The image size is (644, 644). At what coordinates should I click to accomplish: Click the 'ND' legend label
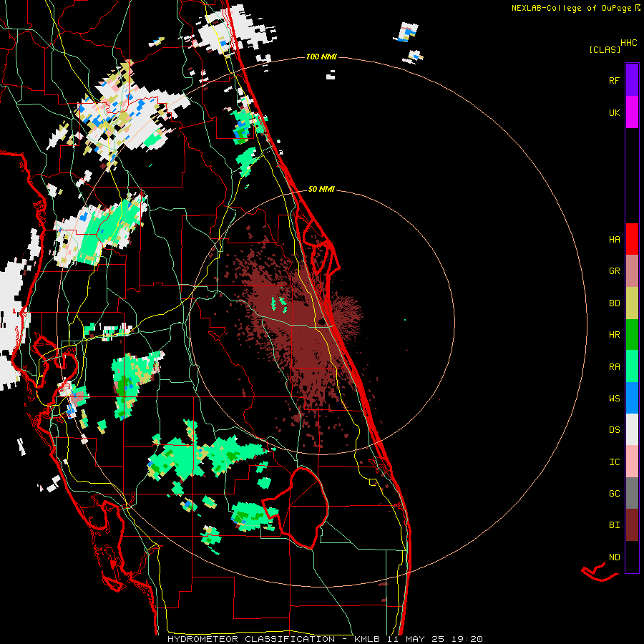pyautogui.click(x=614, y=557)
